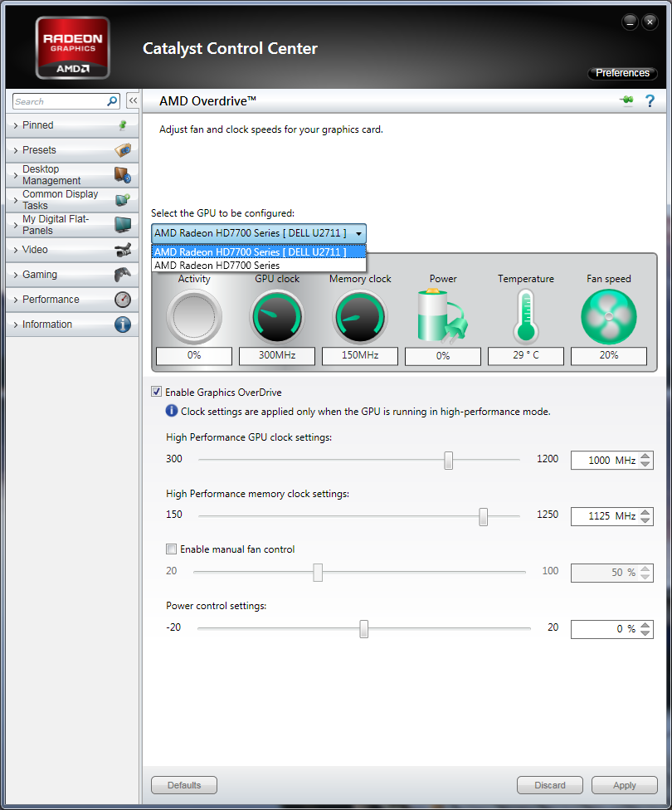
Task: Click the GPU clock gauge
Action: [277, 317]
